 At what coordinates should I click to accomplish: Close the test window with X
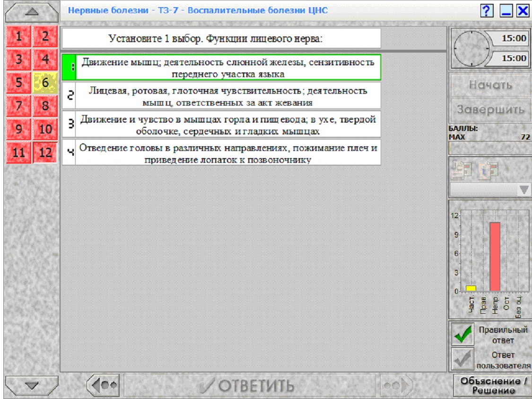(523, 10)
